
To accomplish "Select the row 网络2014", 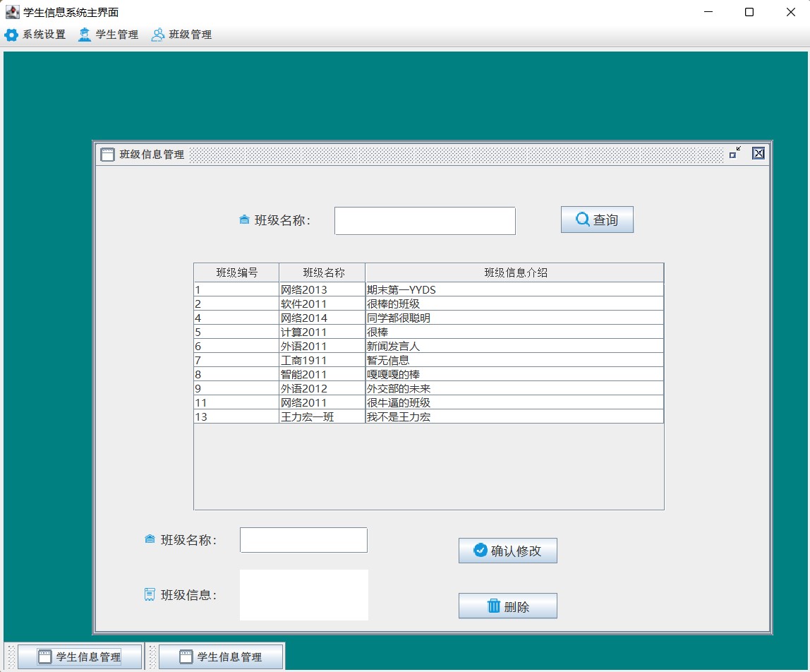I will pyautogui.click(x=429, y=318).
